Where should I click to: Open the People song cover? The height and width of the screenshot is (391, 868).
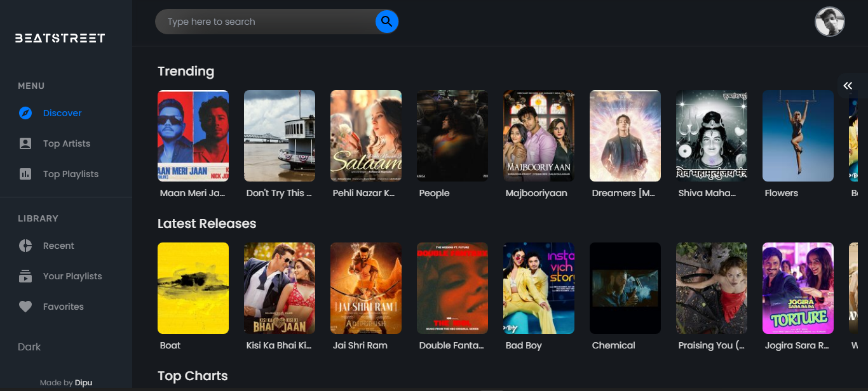tap(452, 136)
